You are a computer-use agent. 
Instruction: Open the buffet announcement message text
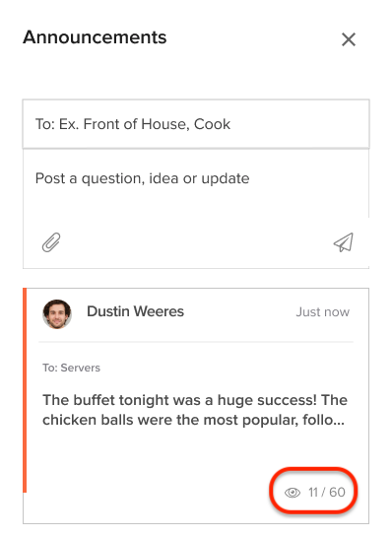(x=195, y=410)
